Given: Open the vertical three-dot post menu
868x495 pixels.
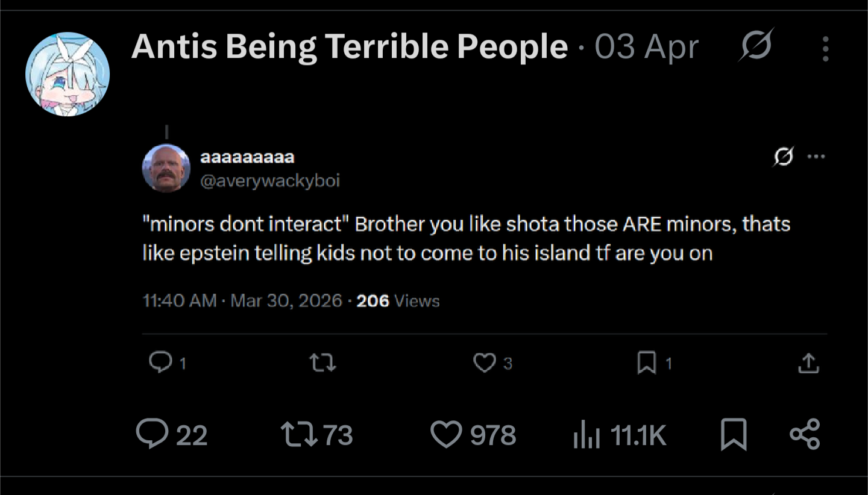Looking at the screenshot, I should [825, 49].
